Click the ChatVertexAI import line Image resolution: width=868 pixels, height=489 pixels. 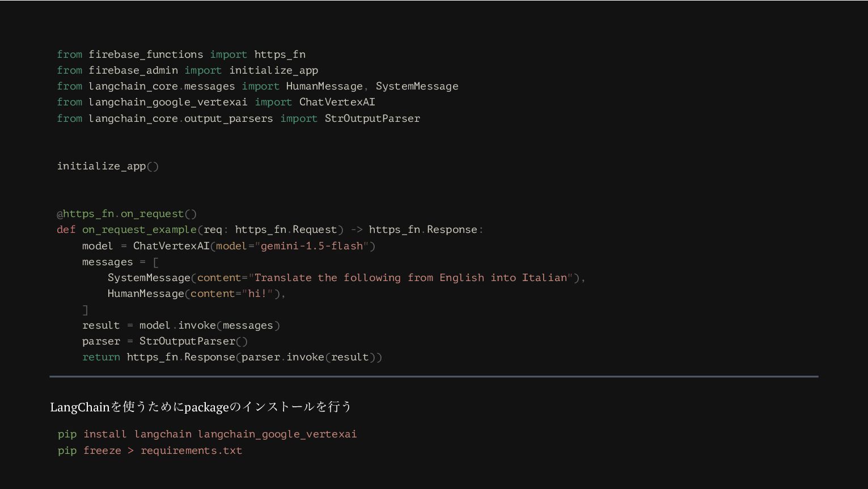coord(216,102)
